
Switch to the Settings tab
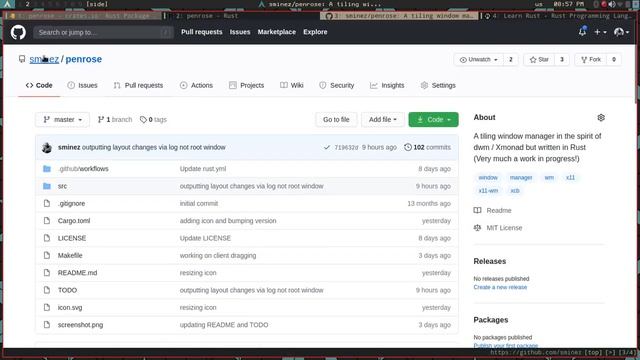click(x=438, y=85)
